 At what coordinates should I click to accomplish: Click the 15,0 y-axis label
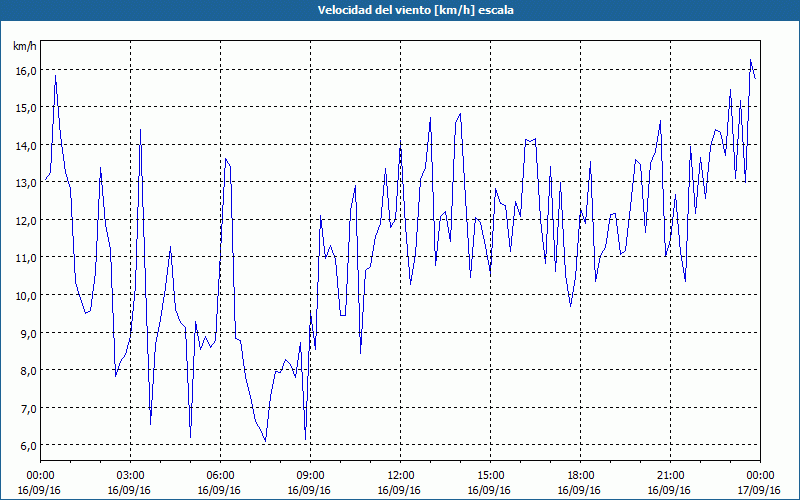[26, 108]
